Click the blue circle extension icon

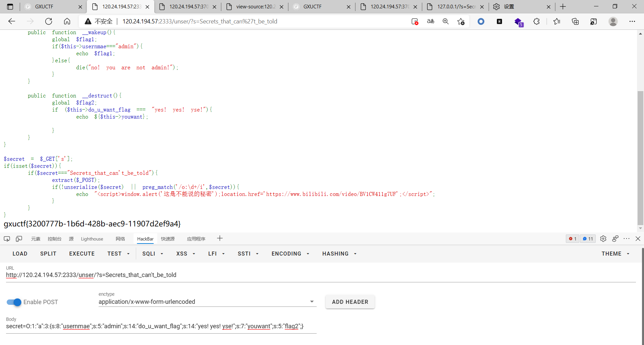pos(481,21)
